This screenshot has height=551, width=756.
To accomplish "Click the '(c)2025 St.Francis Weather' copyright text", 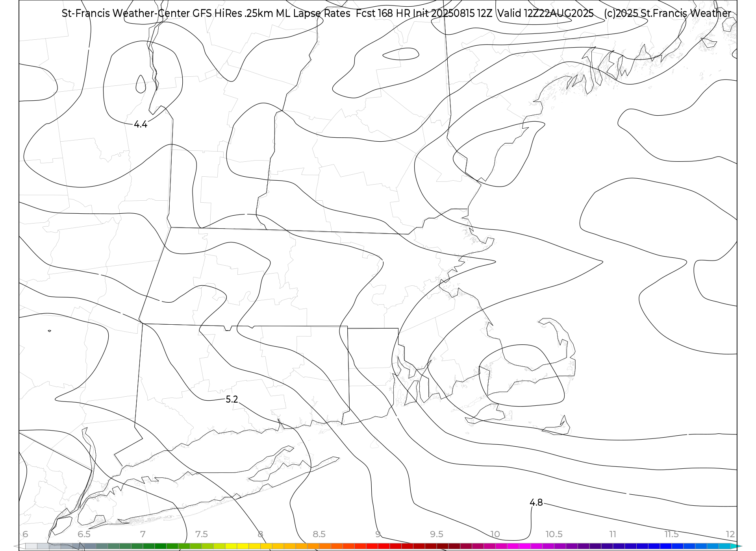I will (x=667, y=13).
